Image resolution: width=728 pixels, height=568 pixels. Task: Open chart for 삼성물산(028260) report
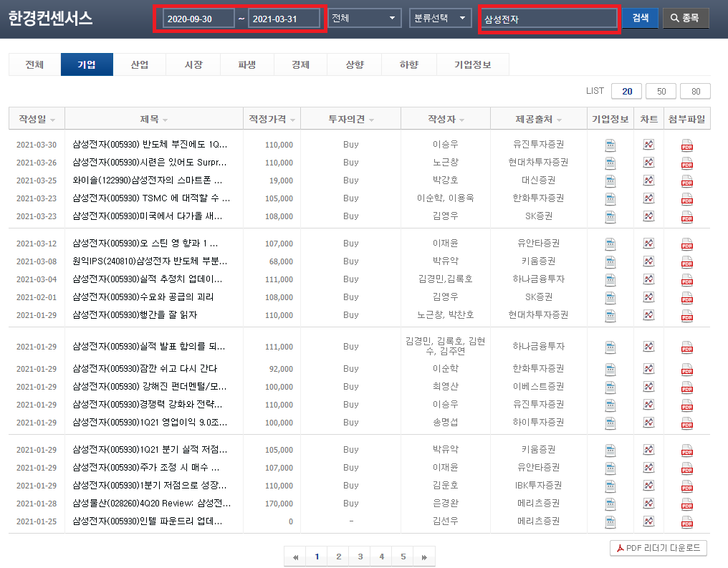point(648,504)
